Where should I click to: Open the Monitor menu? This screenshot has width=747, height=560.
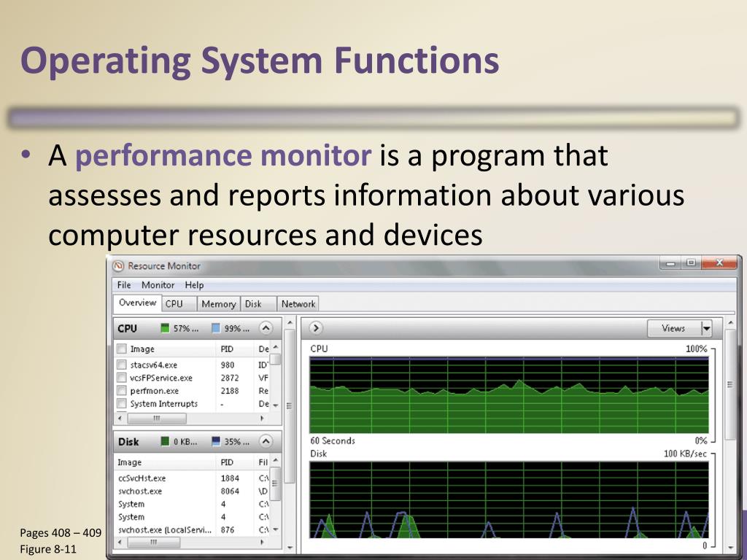(158, 285)
